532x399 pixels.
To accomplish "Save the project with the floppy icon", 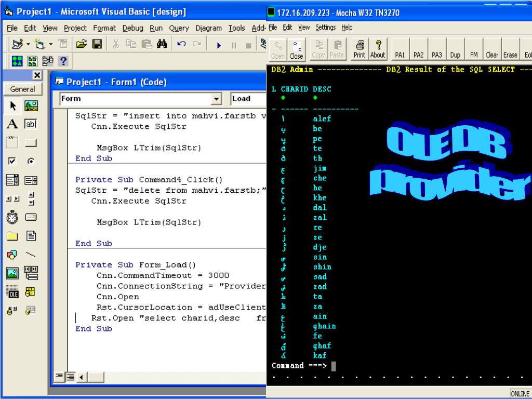I will click(97, 44).
